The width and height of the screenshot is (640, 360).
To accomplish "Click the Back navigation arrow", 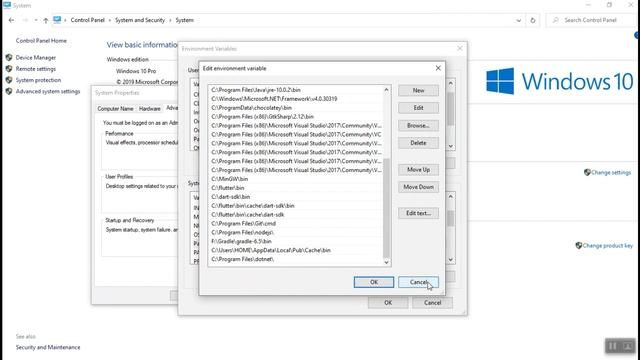I will 11,20.
